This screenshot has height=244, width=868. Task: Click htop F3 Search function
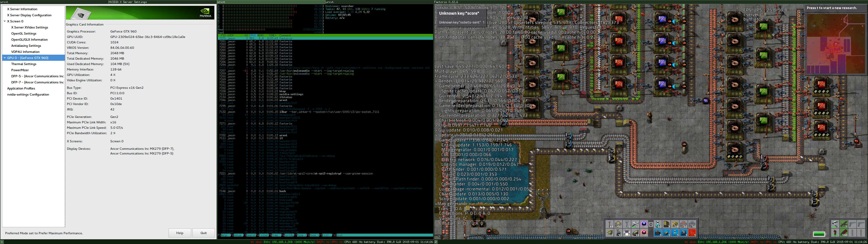[x=250, y=235]
